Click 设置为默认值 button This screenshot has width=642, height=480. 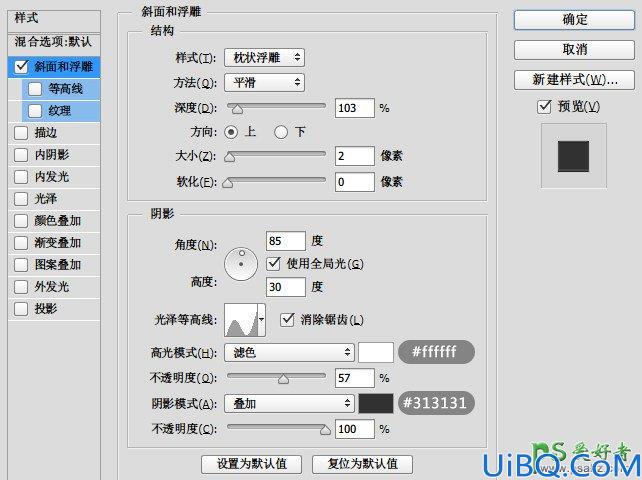click(251, 464)
